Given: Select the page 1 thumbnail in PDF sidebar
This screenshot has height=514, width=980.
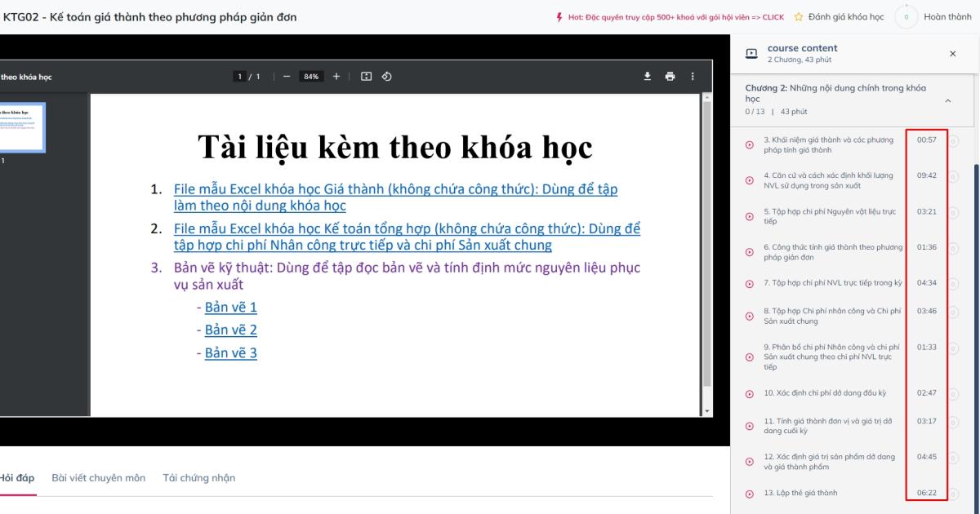Looking at the screenshot, I should 22,129.
